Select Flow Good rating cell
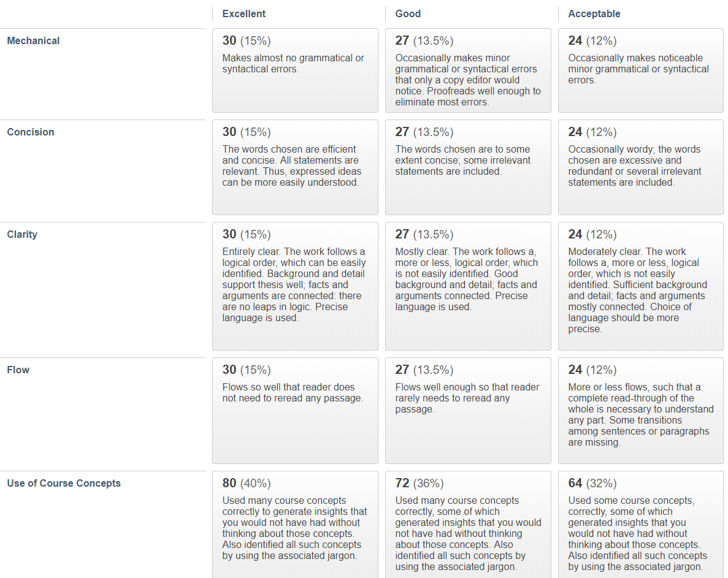 pos(468,411)
